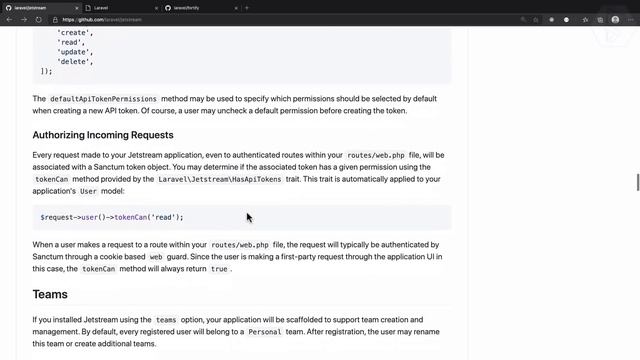Click the User inline code before model
This screenshot has width=640, height=360.
tap(88, 191)
